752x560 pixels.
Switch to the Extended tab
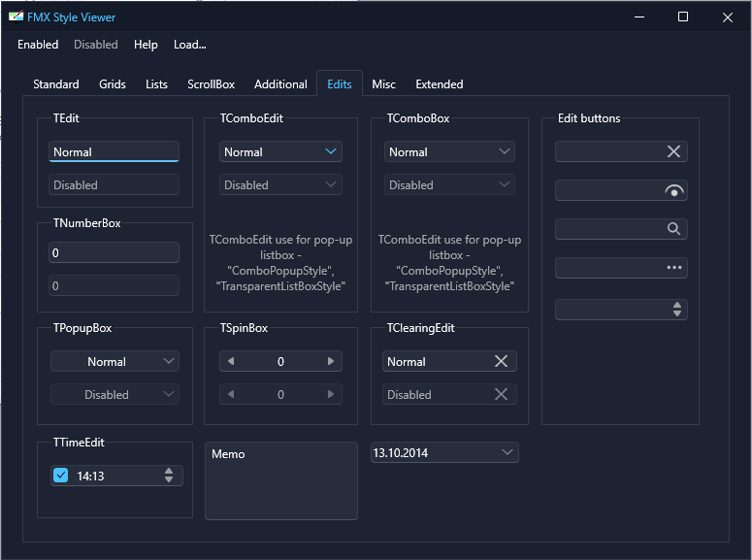(x=440, y=84)
